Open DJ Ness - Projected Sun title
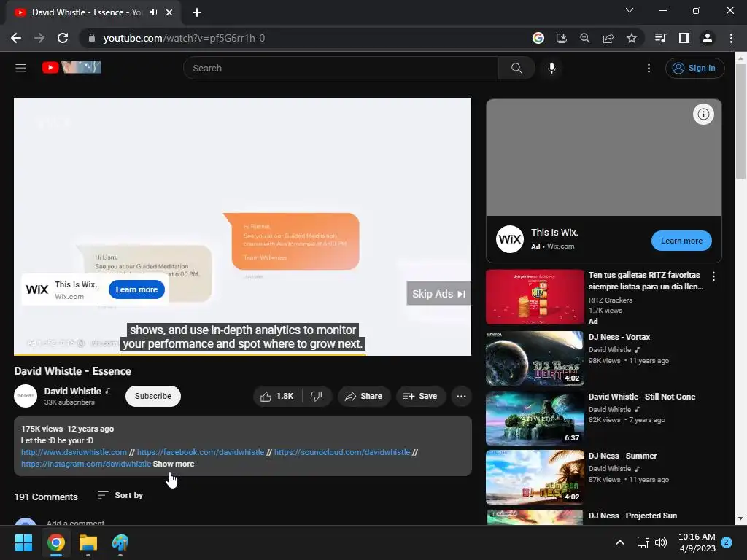This screenshot has height=560, width=747. point(632,516)
